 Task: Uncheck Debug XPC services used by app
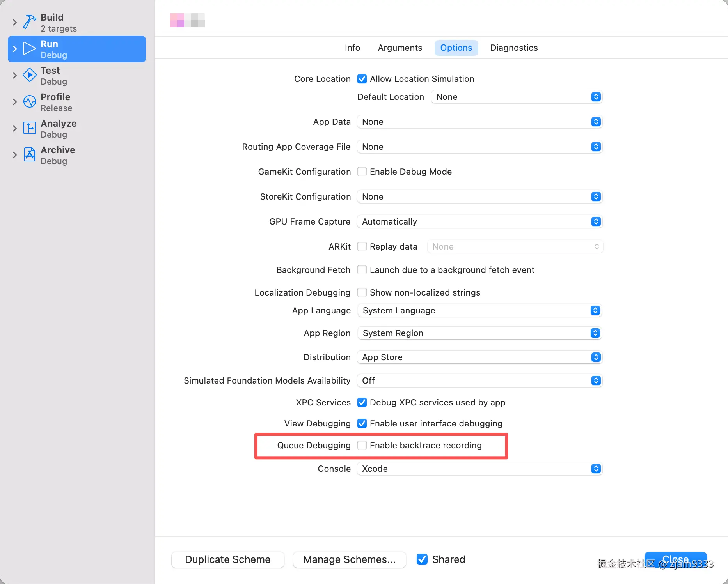point(362,402)
